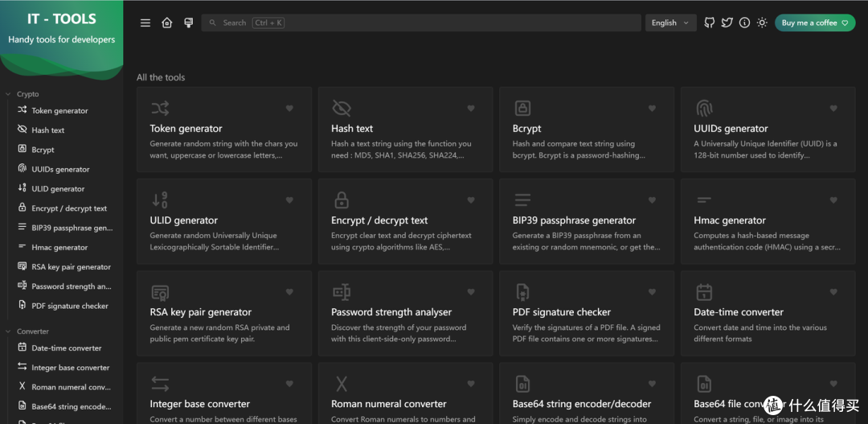Click the BIP39 passphrase card lines icon
The width and height of the screenshot is (868, 424).
pyautogui.click(x=522, y=200)
